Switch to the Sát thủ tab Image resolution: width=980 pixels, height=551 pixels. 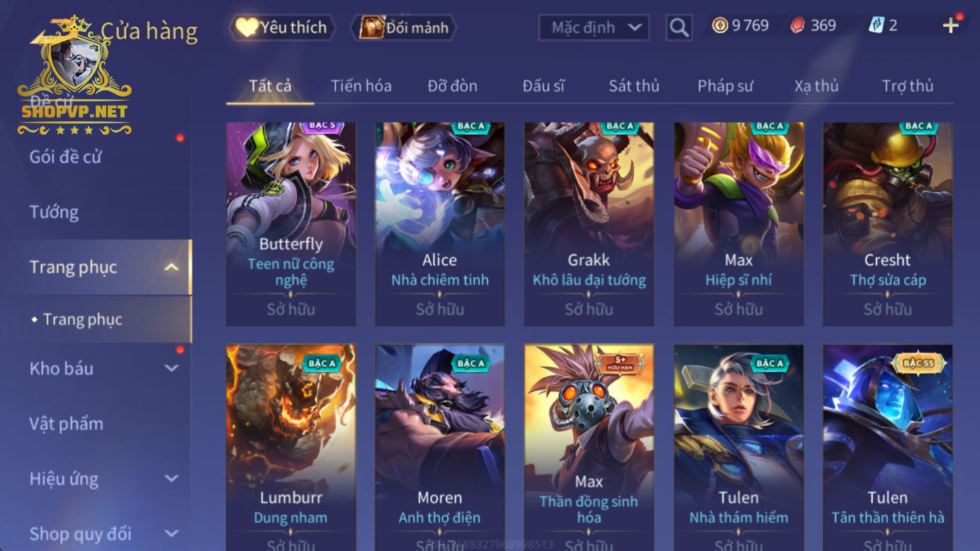633,86
